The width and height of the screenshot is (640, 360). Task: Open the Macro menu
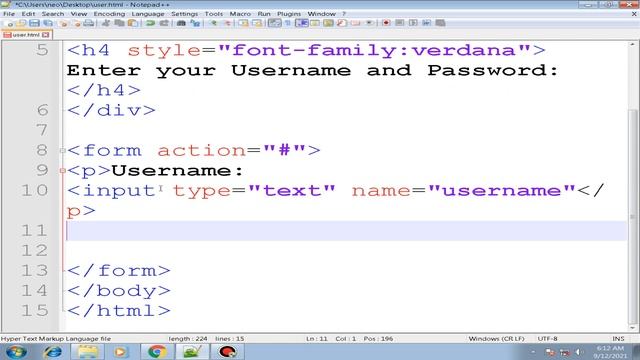click(240, 14)
